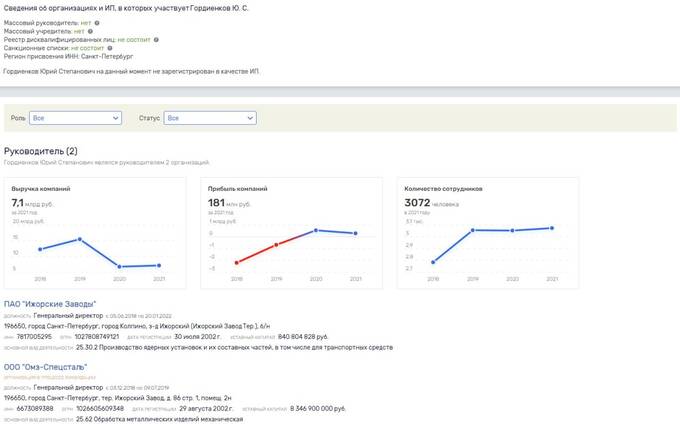
Task: Click the 2020 point on profit chart
Action: coord(316,230)
